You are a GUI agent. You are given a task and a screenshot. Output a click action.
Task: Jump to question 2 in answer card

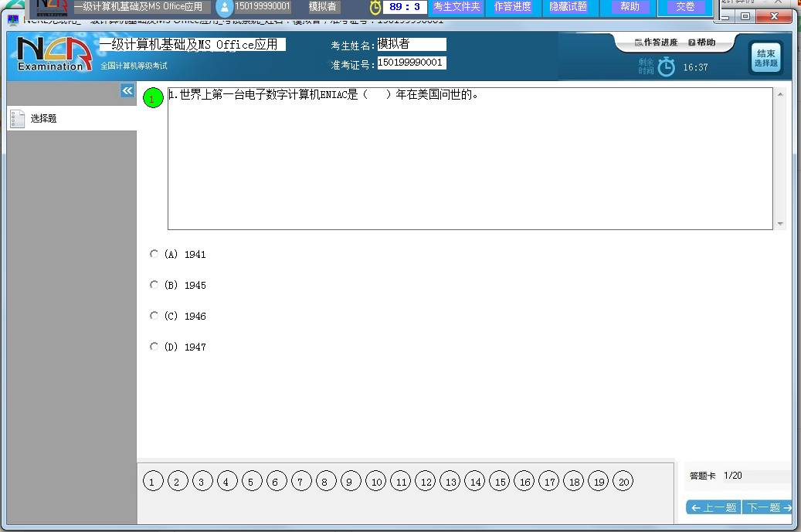(x=177, y=482)
